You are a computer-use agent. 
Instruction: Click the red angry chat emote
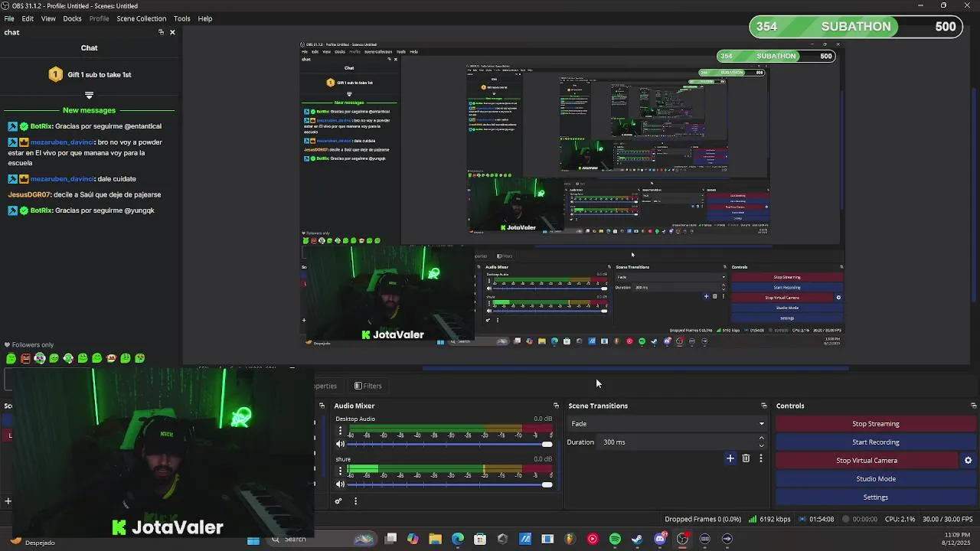(x=25, y=358)
